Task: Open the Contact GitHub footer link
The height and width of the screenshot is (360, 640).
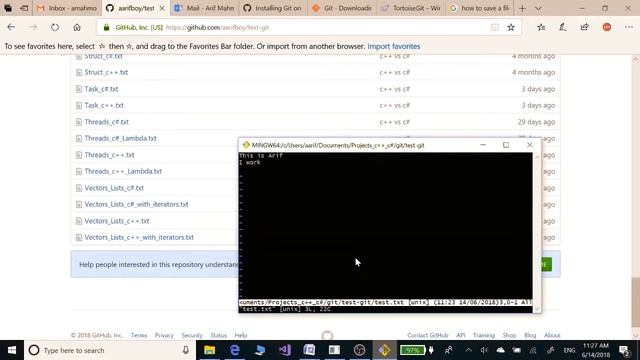Action: pyautogui.click(x=427, y=335)
